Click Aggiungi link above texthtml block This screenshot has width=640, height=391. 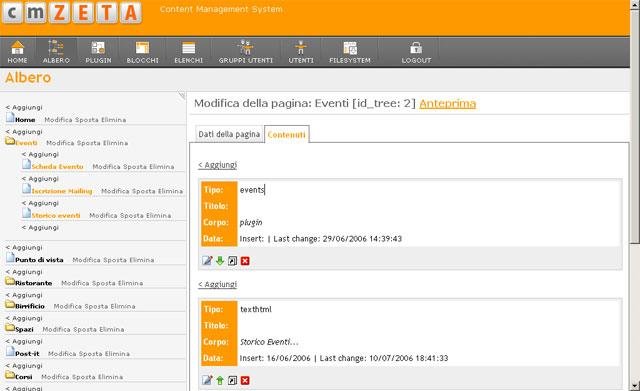218,284
